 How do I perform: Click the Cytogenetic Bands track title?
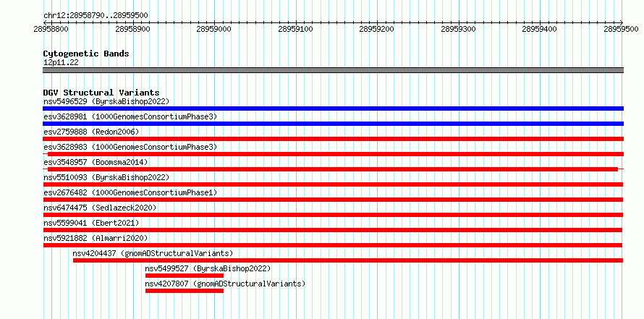point(86,54)
